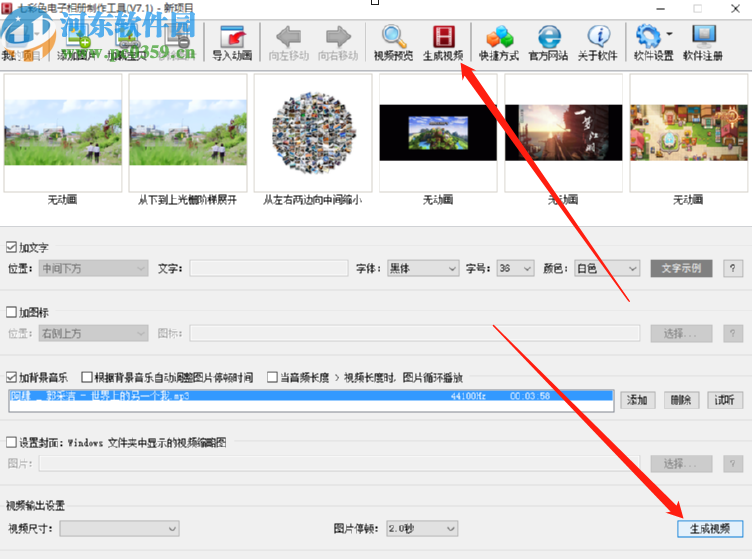Select the photo-sphere thumbnail

[x=313, y=133]
